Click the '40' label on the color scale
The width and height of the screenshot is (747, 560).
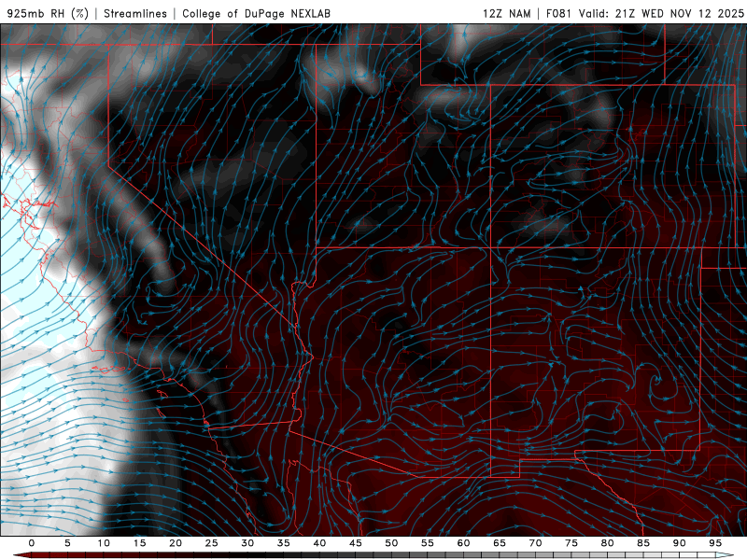pyautogui.click(x=319, y=543)
